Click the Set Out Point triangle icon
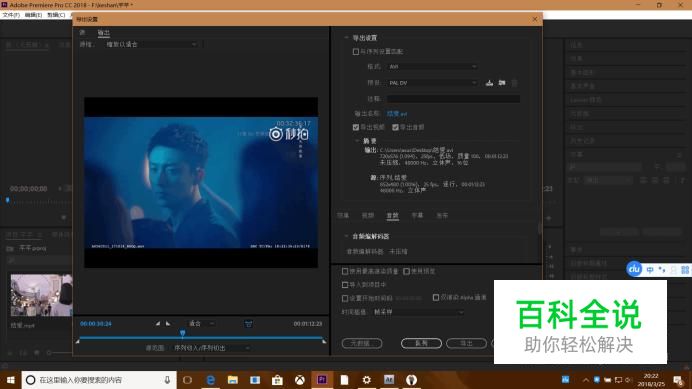The height and width of the screenshot is (389, 692). click(x=168, y=324)
